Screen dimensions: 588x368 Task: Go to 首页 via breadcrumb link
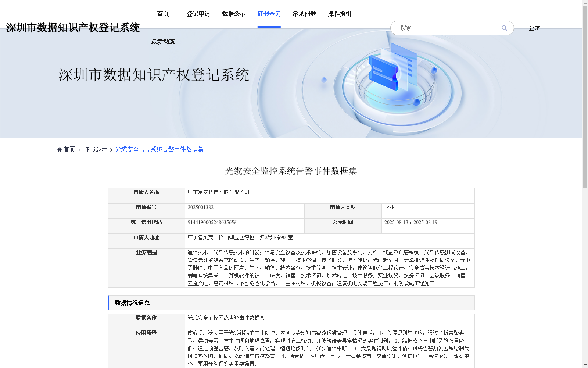[69, 149]
